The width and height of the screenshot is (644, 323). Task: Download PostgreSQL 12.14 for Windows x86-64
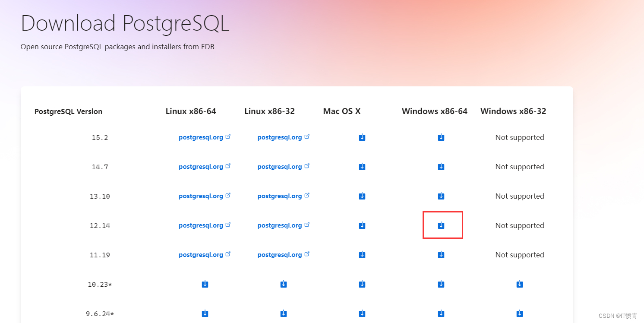pyautogui.click(x=441, y=225)
